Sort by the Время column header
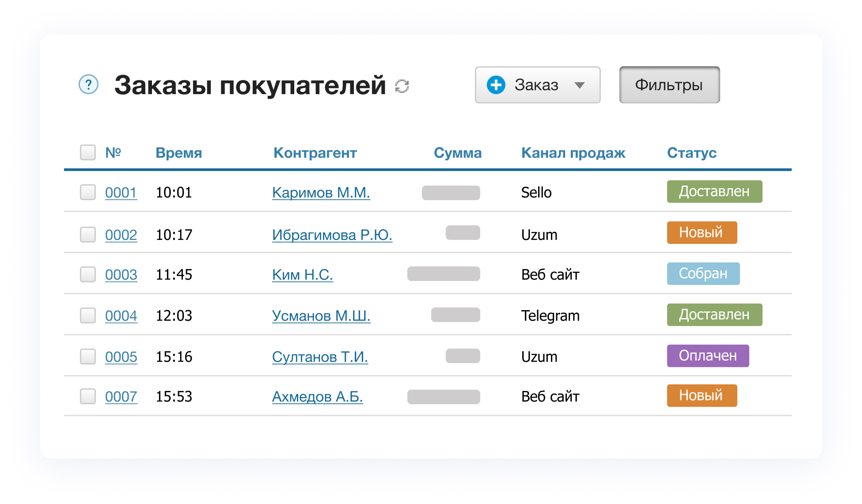The image size is (862, 504). point(178,153)
